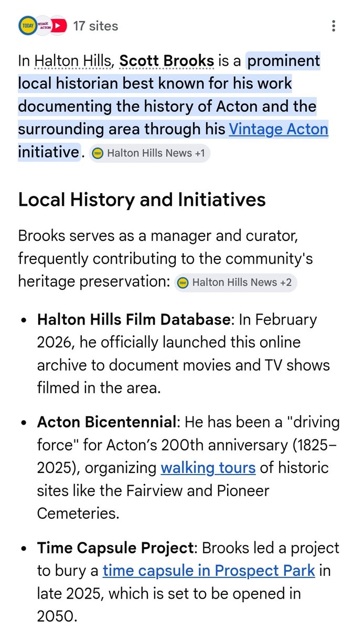Viewport: 364px width, 630px height.
Task: Click the YouTube source icon
Action: tap(59, 26)
